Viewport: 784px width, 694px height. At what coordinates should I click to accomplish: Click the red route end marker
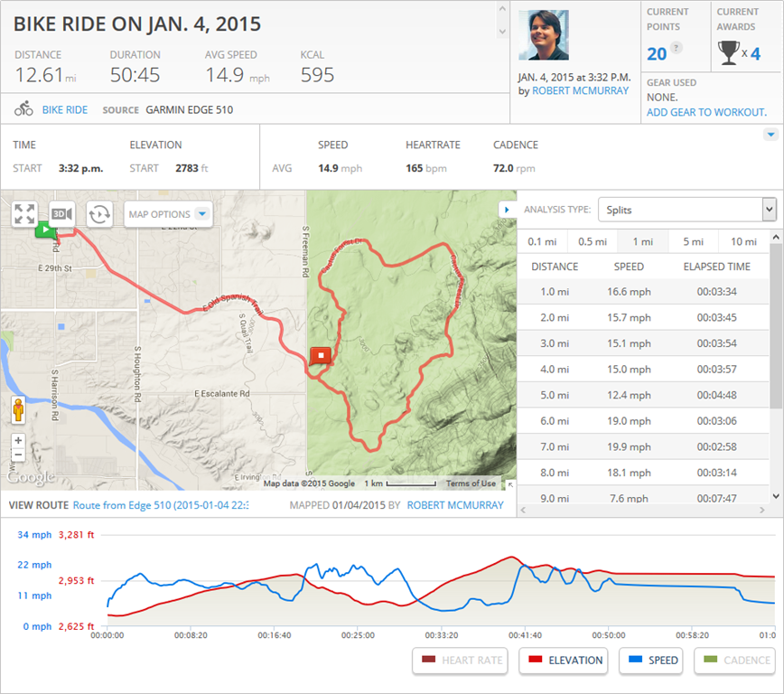click(x=320, y=356)
